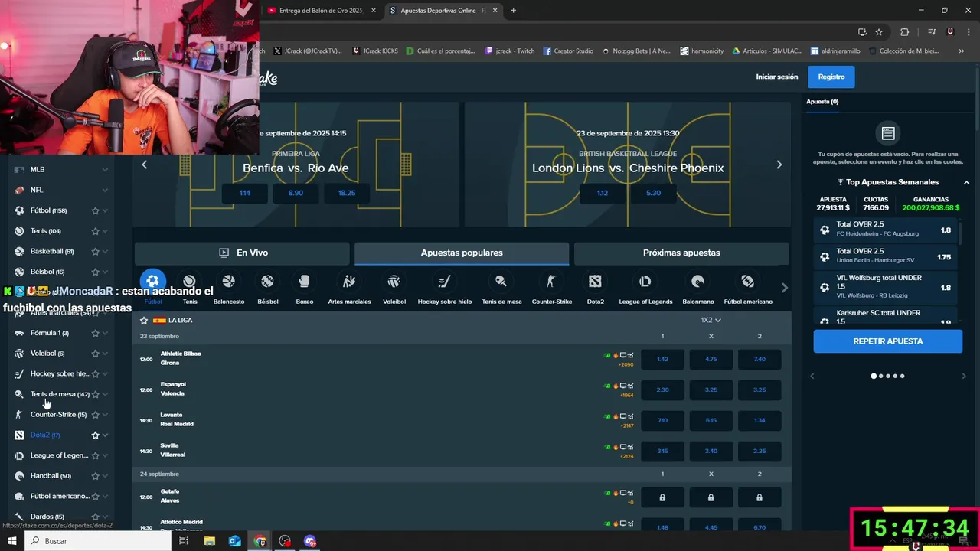Favorite Béisbol with its sidebar star
The width and height of the screenshot is (980, 551).
[x=95, y=272]
